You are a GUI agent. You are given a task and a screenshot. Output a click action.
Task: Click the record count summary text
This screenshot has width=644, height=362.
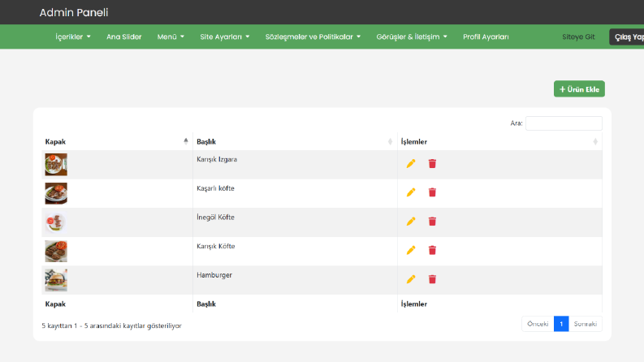[112, 326]
